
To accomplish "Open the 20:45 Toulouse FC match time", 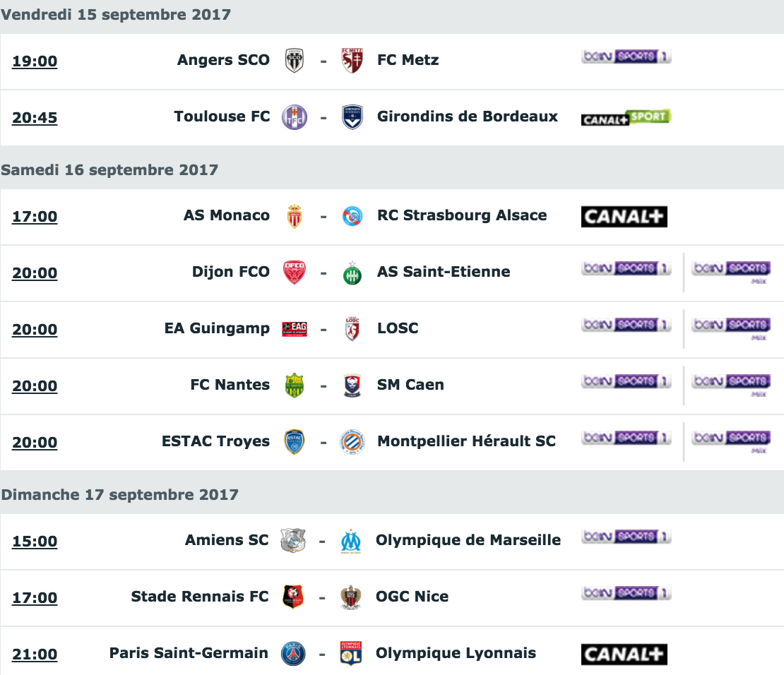I will point(35,117).
